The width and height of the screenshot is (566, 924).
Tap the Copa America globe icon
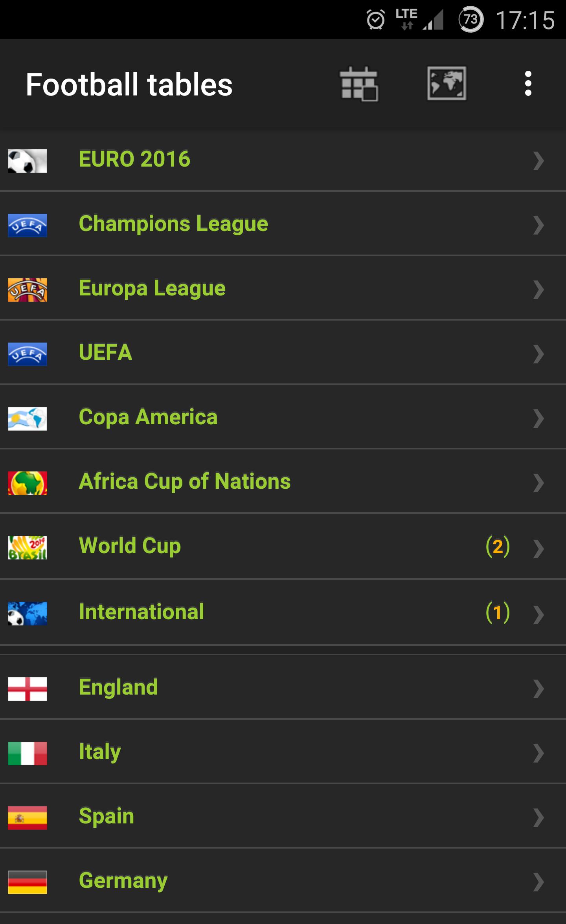click(x=28, y=419)
